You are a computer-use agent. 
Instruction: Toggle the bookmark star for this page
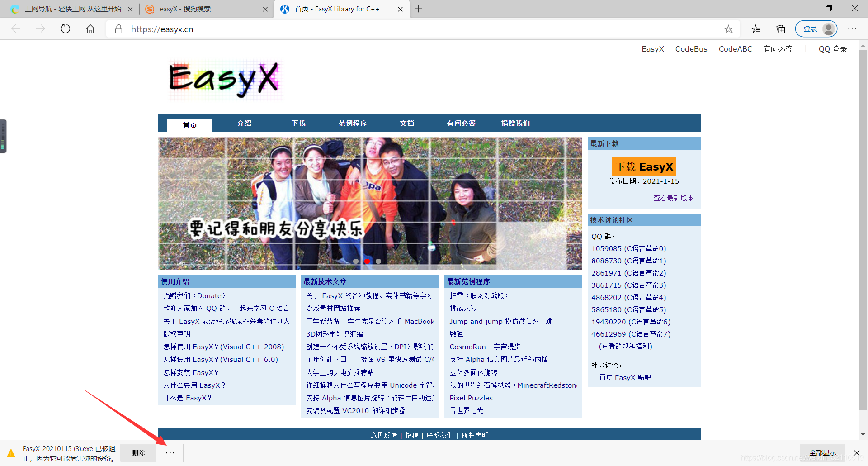728,29
